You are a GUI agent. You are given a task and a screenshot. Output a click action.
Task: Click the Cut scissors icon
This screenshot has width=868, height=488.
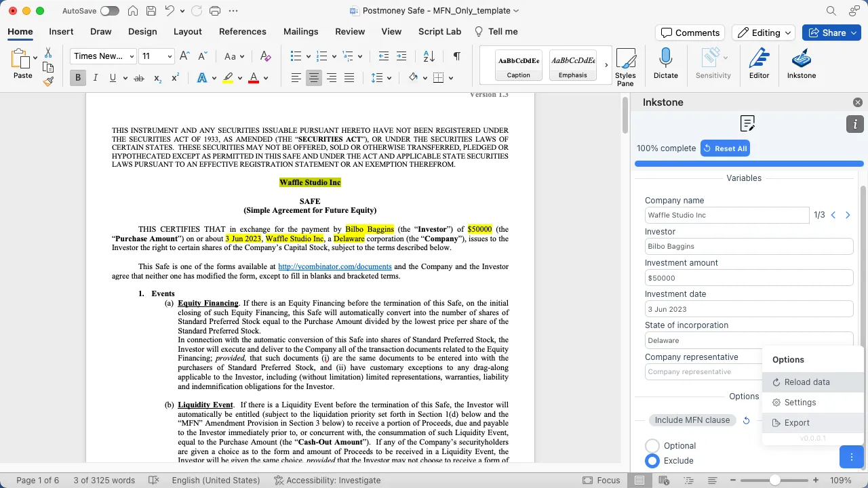point(48,53)
